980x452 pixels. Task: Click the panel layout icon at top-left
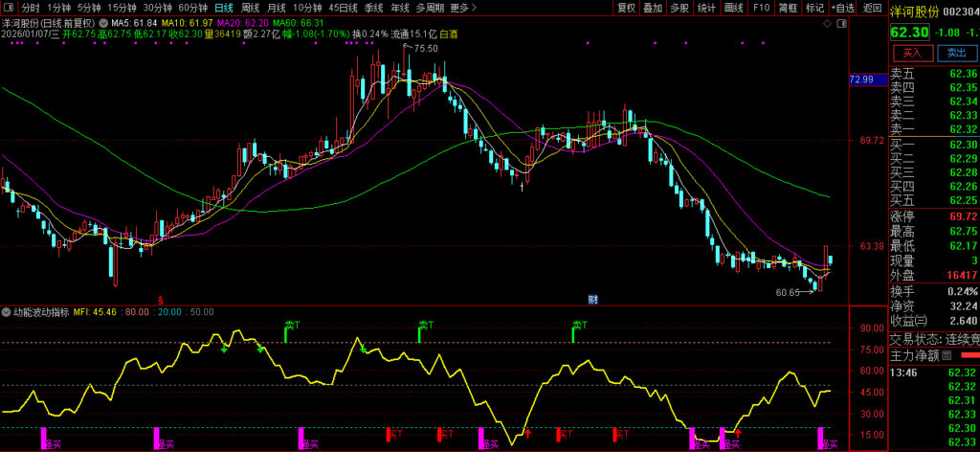point(9,7)
